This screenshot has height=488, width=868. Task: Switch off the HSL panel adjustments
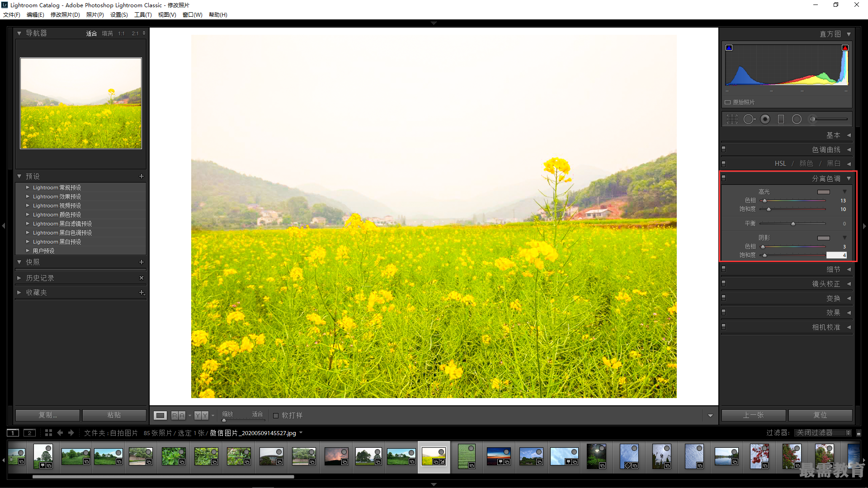(724, 164)
